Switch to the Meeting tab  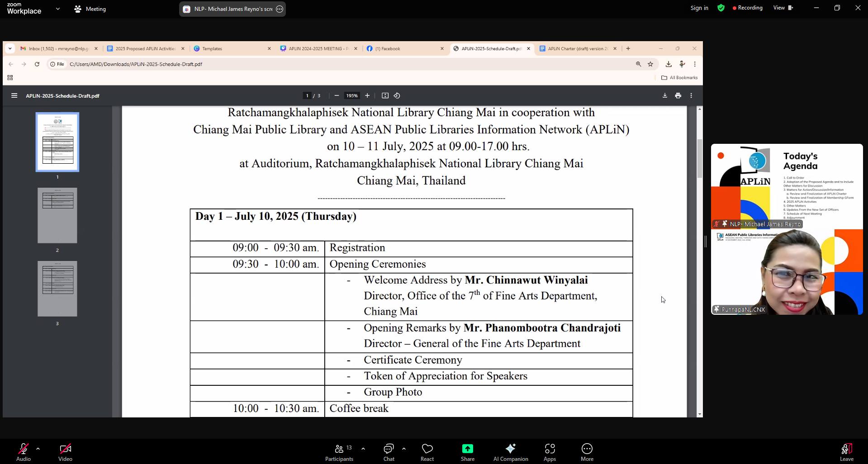tap(90, 9)
